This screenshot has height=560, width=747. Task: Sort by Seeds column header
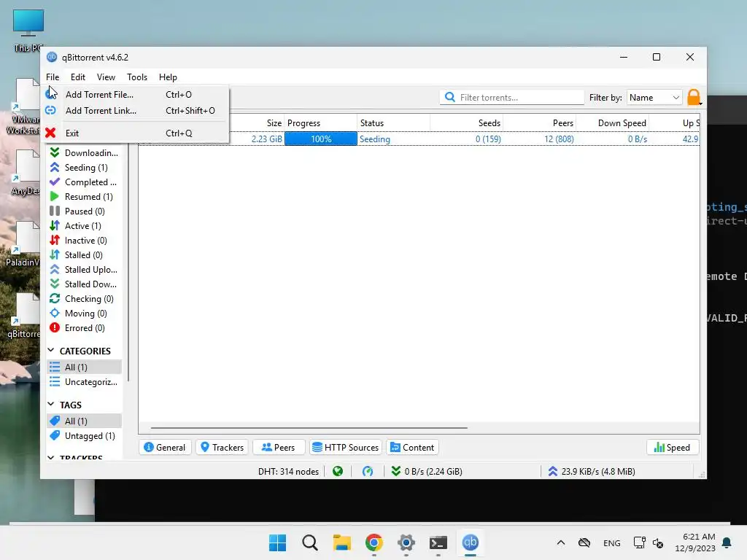[x=466, y=122]
